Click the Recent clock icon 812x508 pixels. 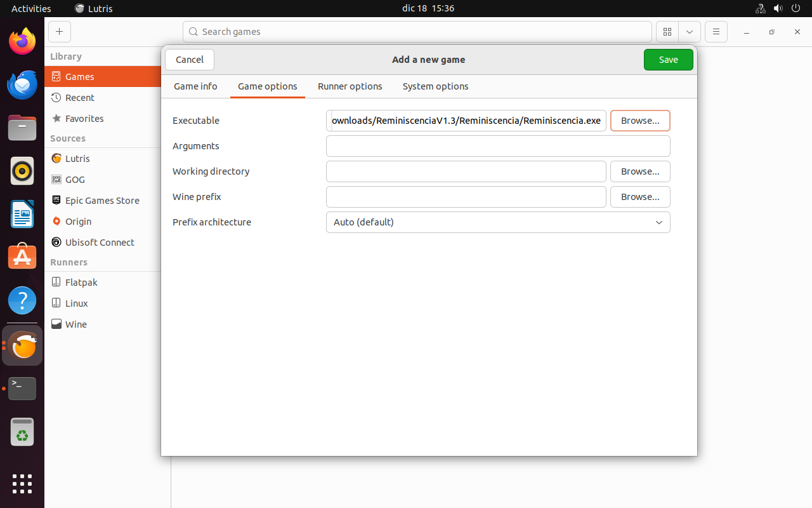point(56,97)
